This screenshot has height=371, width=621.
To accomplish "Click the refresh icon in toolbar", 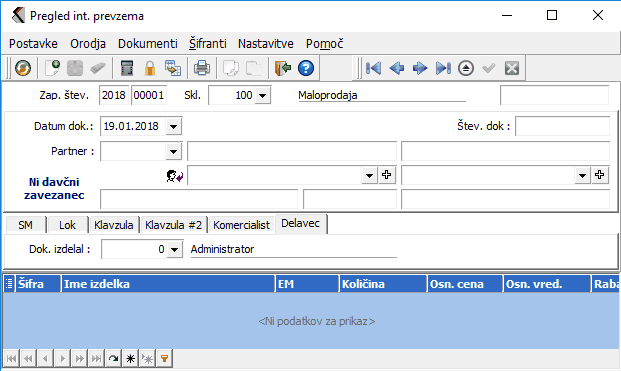I will (23, 68).
